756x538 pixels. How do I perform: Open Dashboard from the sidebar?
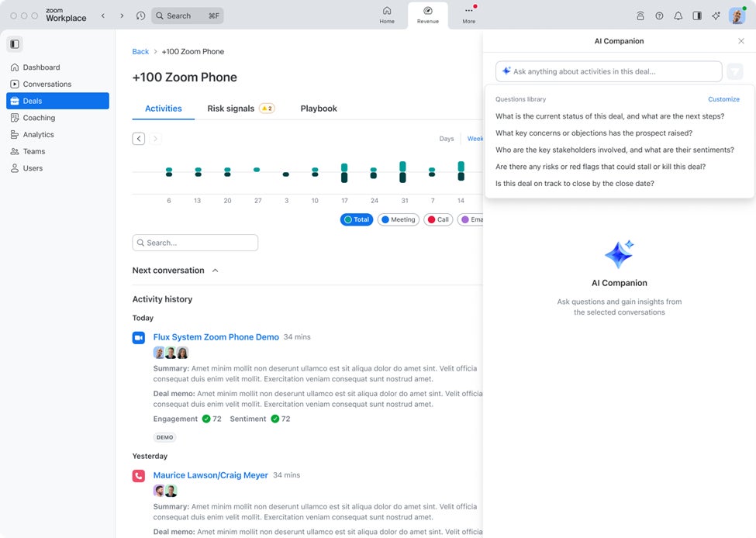(x=57, y=67)
